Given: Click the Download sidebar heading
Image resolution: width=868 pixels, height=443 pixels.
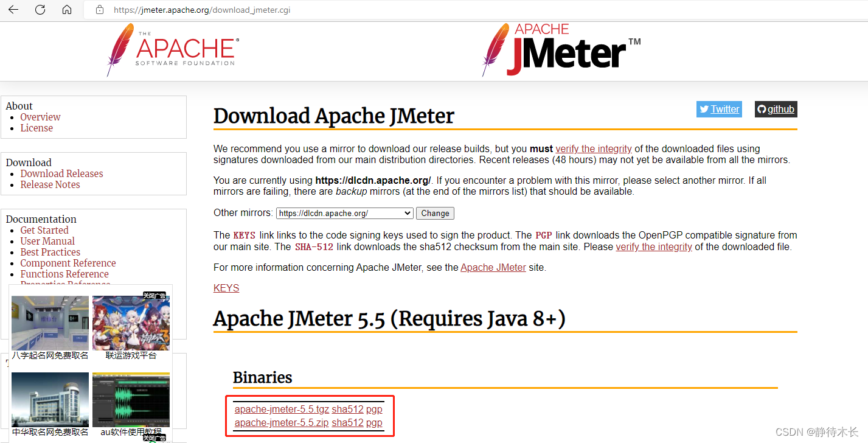Looking at the screenshot, I should point(29,162).
